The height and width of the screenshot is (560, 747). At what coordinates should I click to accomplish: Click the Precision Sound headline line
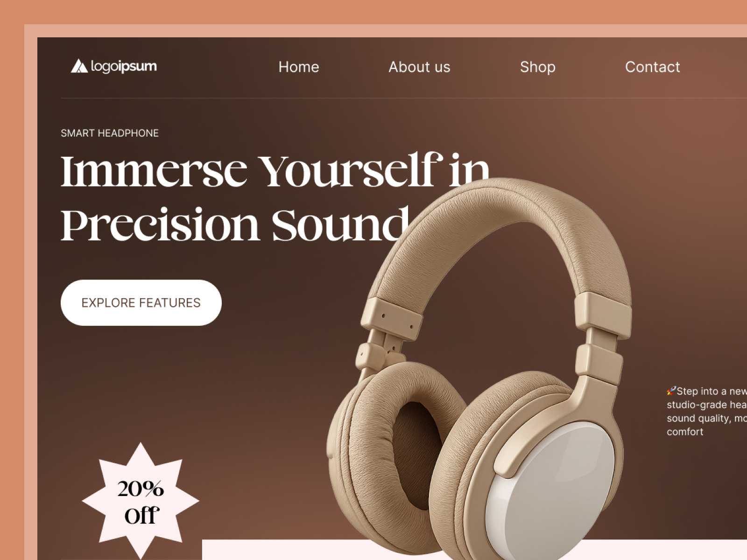[x=235, y=224]
